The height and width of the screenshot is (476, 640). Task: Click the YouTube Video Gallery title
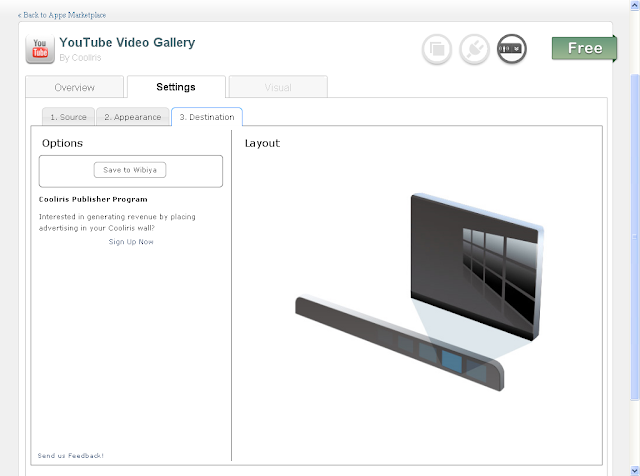point(127,42)
